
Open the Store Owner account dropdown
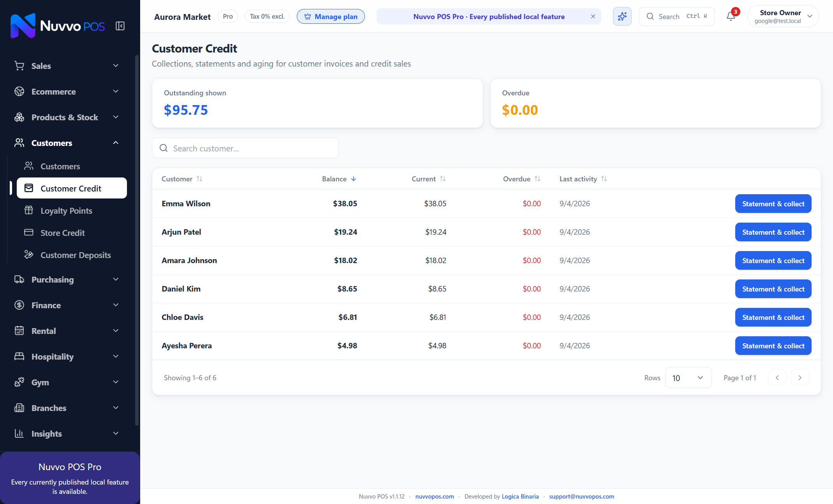point(783,16)
